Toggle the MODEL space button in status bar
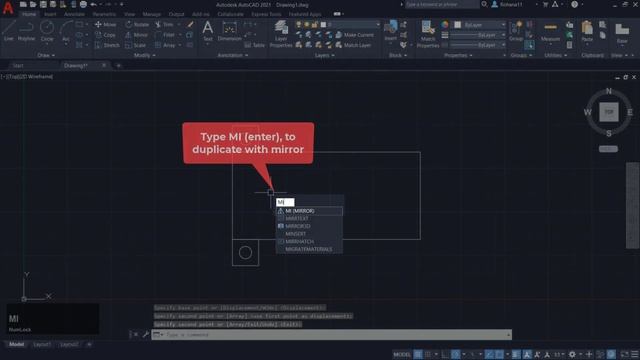This screenshot has height=360, width=640. point(402,354)
